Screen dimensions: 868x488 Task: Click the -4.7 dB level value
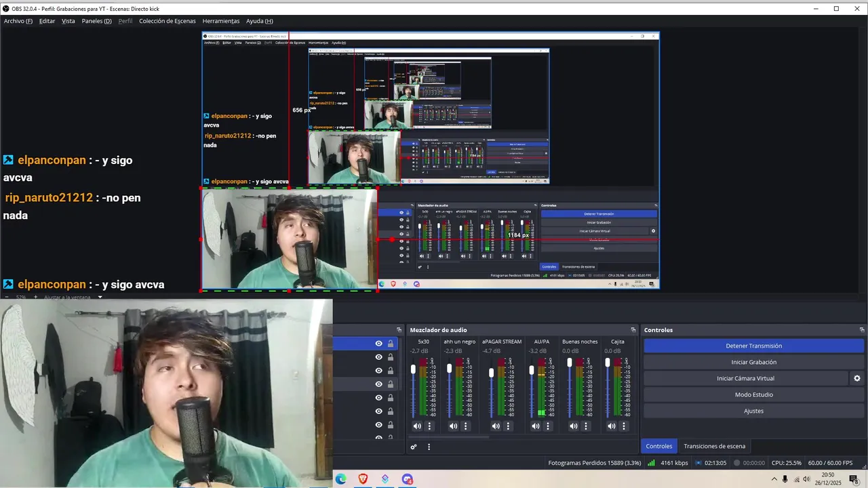(x=492, y=351)
